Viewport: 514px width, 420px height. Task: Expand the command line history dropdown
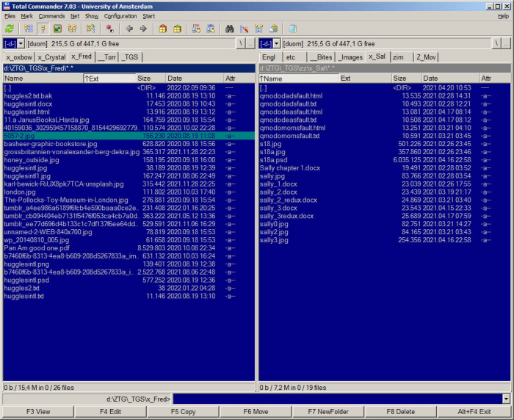click(x=506, y=399)
